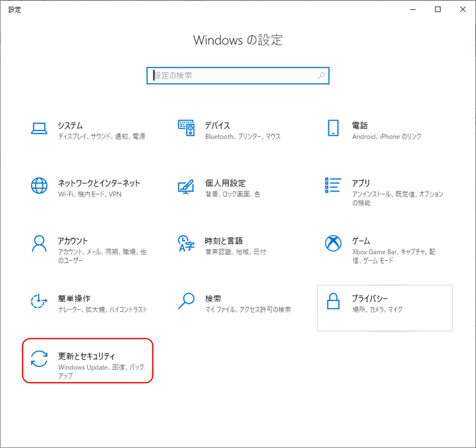Click the text Bluetooth、プリンター、マウス

[243, 136]
